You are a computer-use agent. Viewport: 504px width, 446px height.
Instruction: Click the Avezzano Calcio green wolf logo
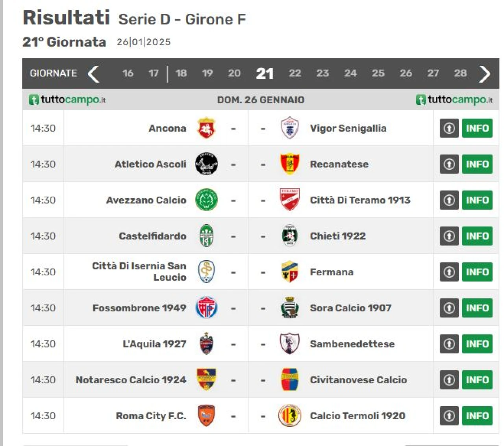(x=206, y=200)
